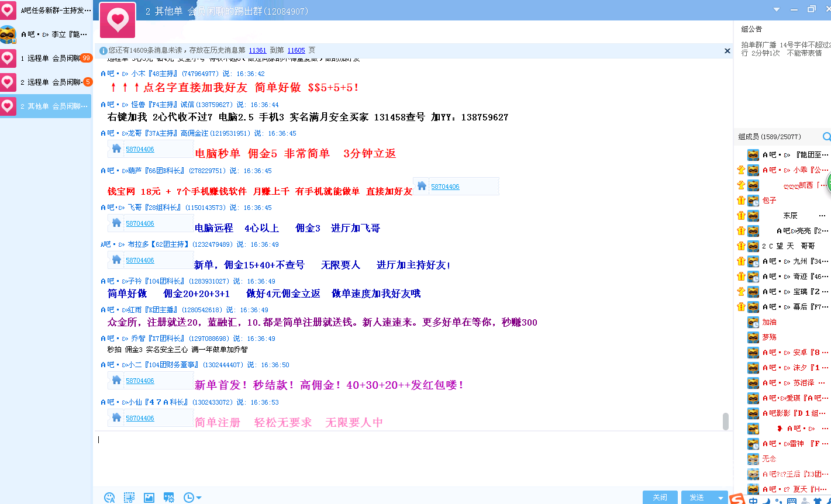Open the emoticon picker
The image size is (831, 504).
109,497
